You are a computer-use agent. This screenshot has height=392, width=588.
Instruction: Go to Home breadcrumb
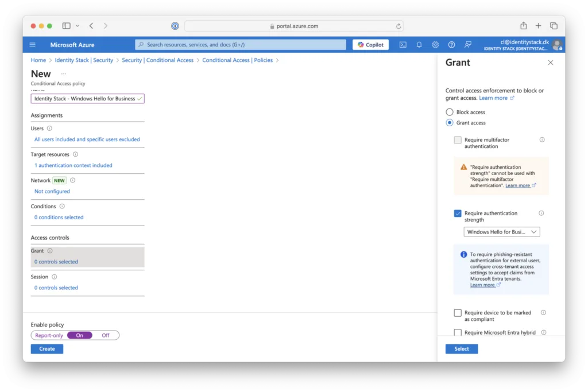tap(38, 60)
